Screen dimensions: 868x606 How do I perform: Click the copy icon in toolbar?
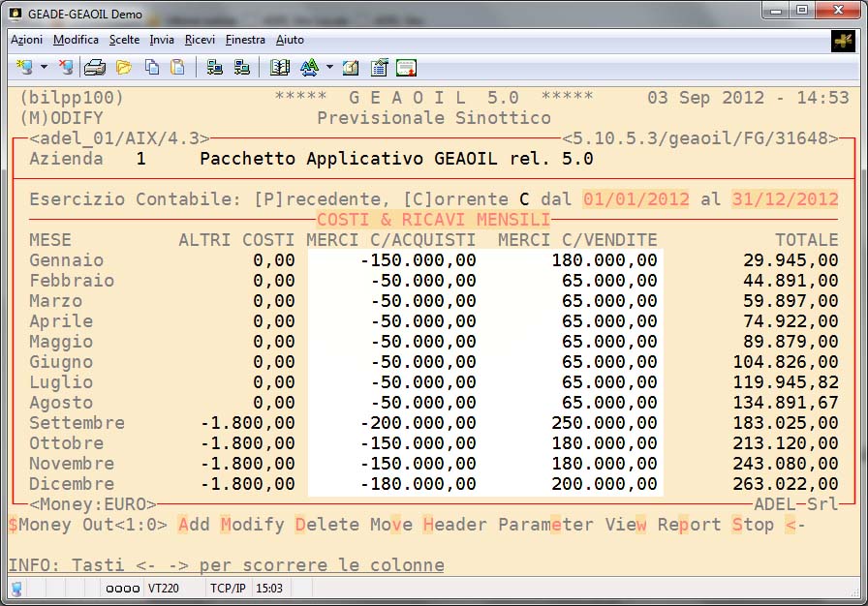[x=152, y=67]
